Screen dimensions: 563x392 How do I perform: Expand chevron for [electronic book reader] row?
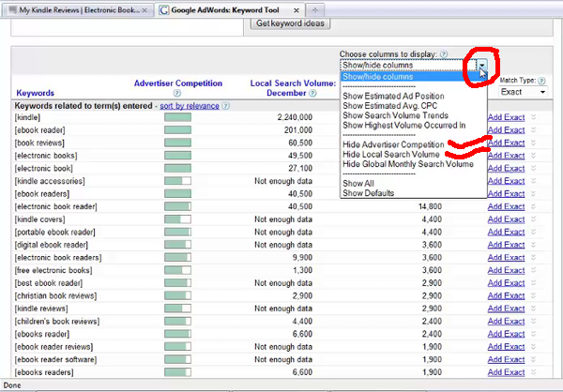[x=534, y=206]
